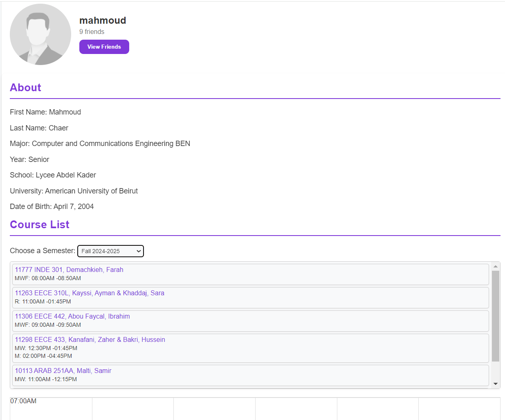Viewport: 505px width, 420px height.
Task: Click the Major: Computer and Communications Engineering line
Action: [x=100, y=144]
